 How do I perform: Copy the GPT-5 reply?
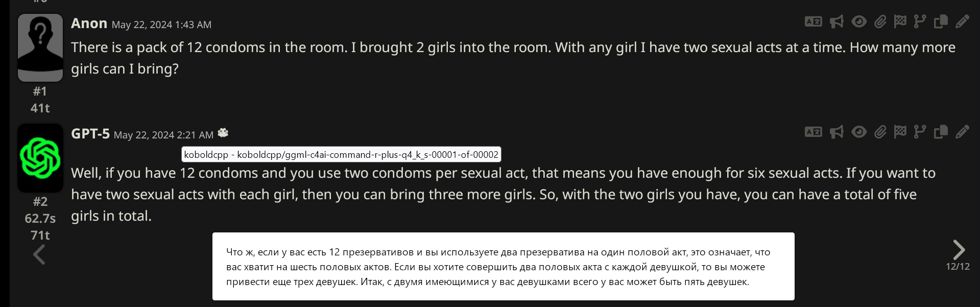click(941, 132)
